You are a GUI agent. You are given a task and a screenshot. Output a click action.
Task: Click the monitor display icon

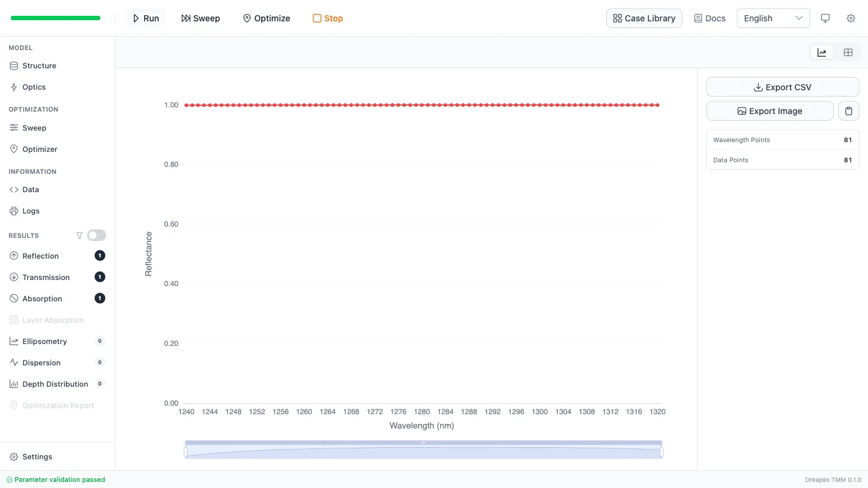coord(825,18)
